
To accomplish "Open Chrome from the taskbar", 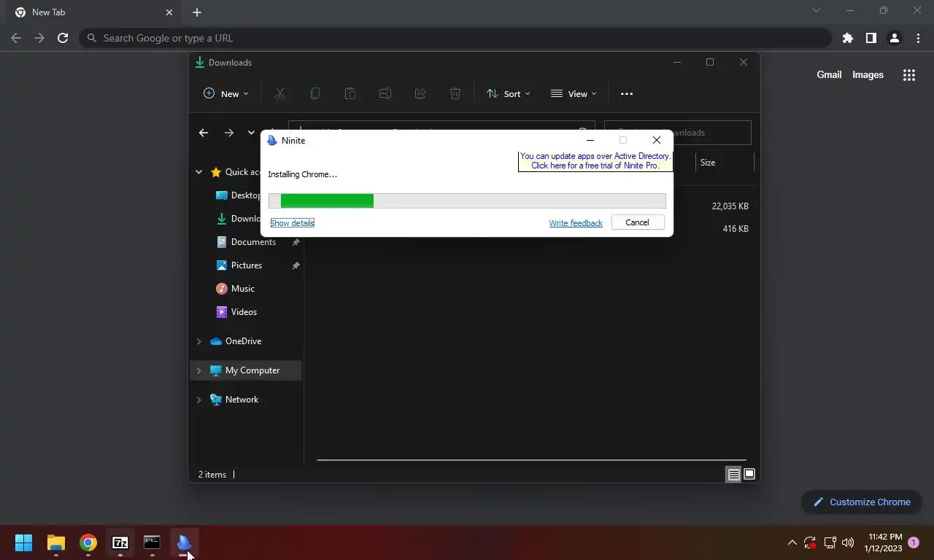I will pyautogui.click(x=88, y=542).
